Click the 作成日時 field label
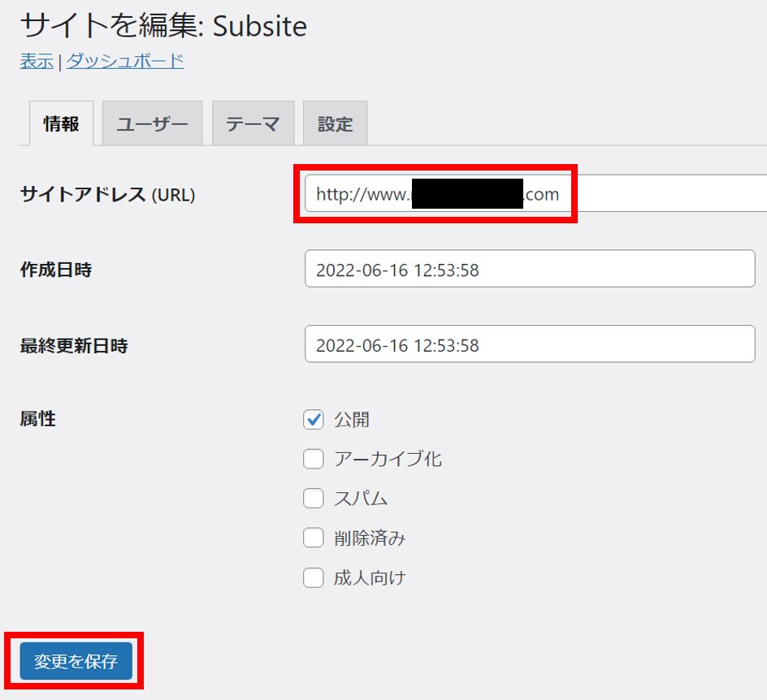 (56, 270)
